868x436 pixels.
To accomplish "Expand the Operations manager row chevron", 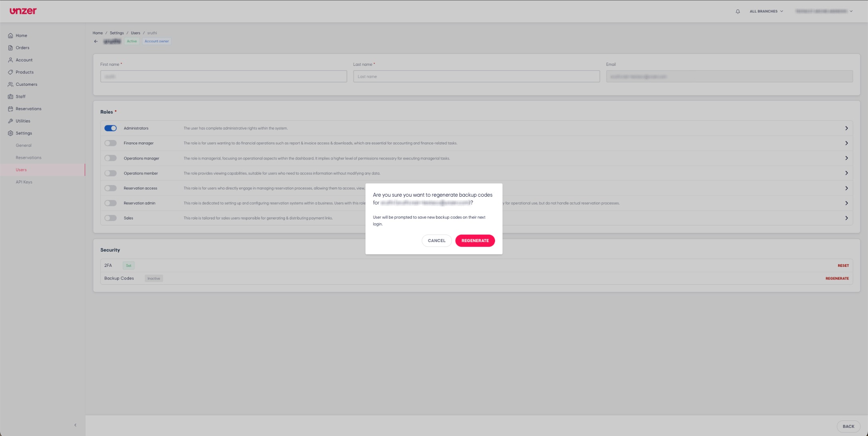I will click(846, 158).
